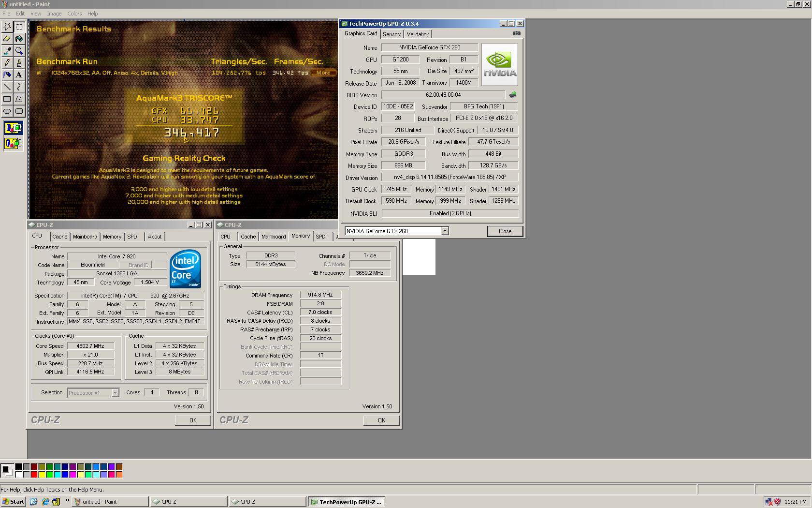
Task: Click the red shield tray icon
Action: pos(777,502)
